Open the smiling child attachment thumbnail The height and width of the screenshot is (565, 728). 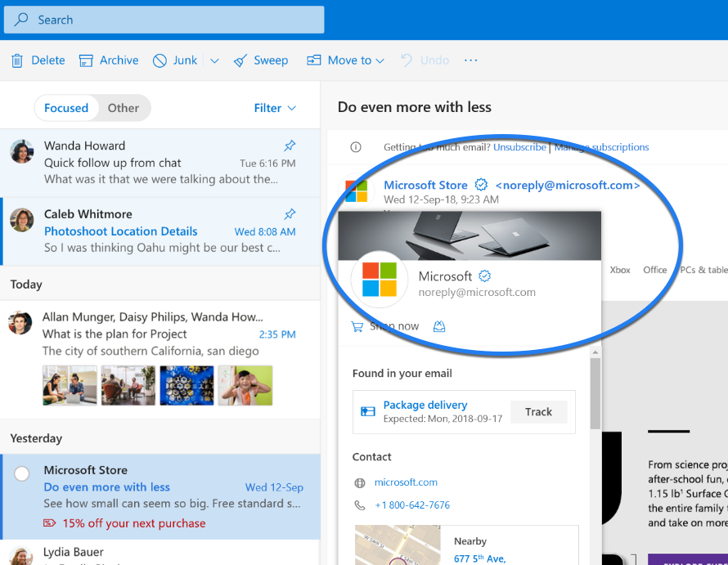(x=245, y=385)
